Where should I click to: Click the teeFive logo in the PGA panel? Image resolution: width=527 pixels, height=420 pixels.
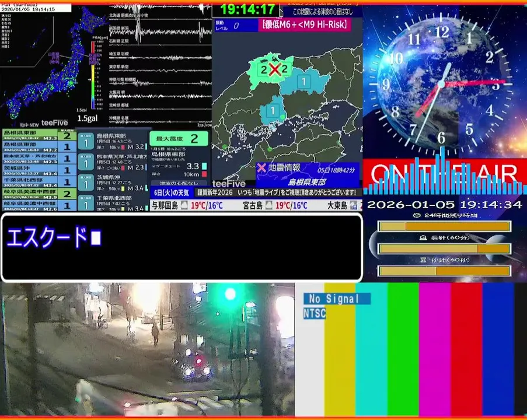(x=54, y=123)
